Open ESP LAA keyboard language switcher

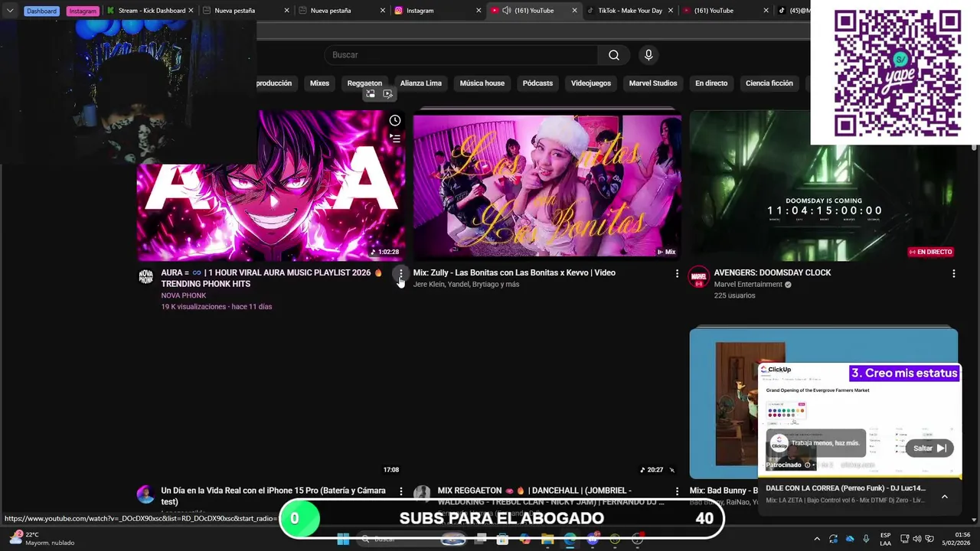tap(885, 539)
